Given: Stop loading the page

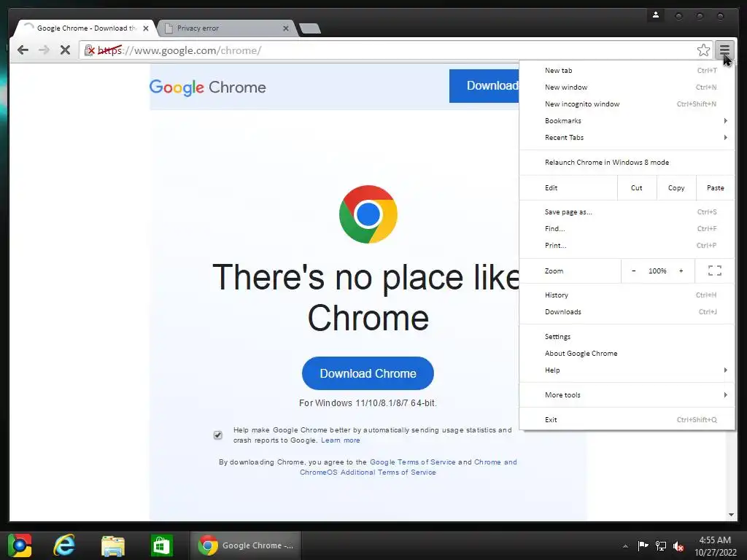Looking at the screenshot, I should (65, 50).
